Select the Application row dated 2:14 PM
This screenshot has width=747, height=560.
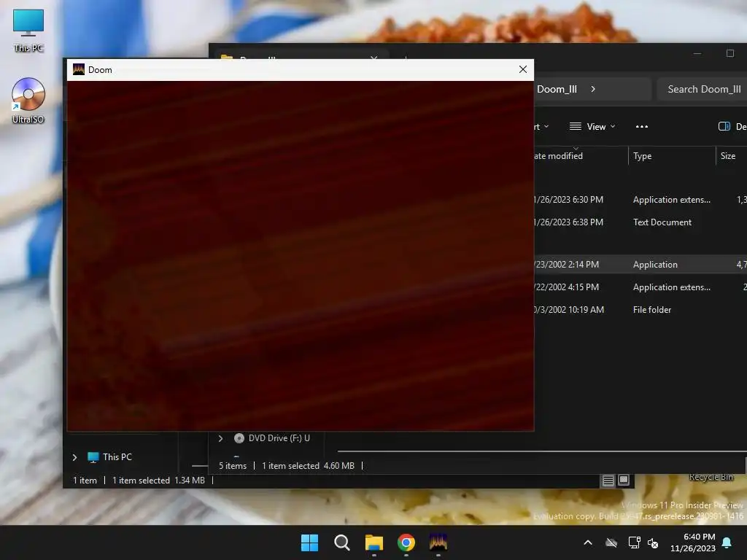(x=640, y=264)
